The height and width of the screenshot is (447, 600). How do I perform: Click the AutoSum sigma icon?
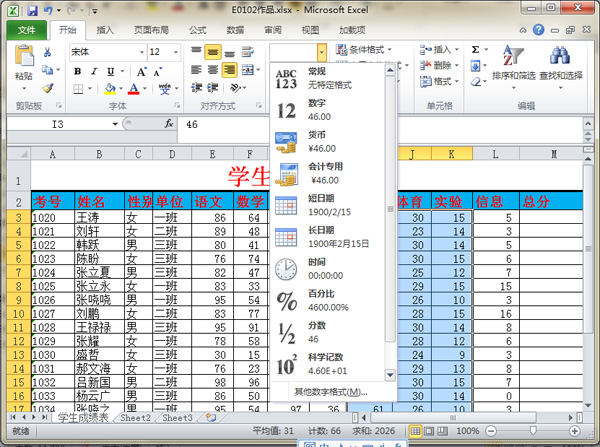476,49
